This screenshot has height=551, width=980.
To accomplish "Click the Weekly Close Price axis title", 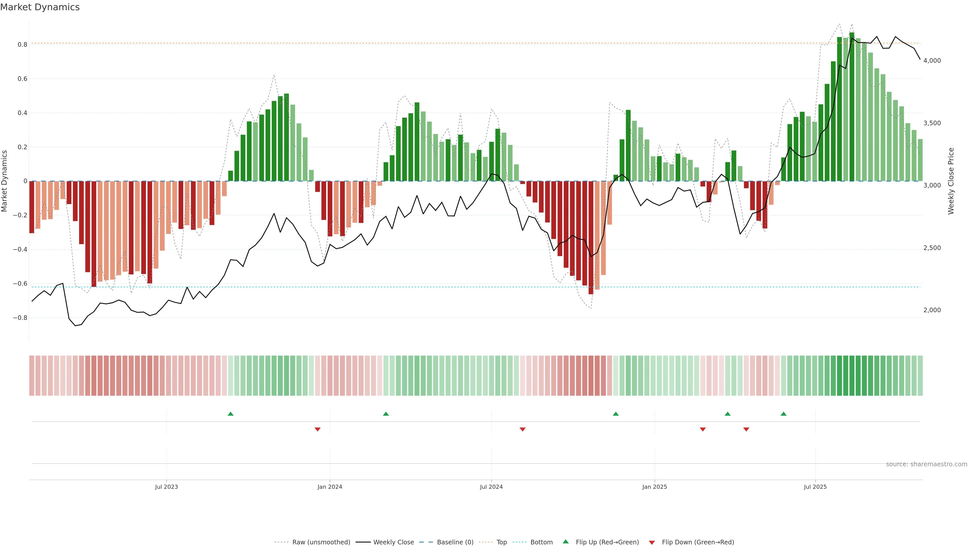I will click(951, 181).
